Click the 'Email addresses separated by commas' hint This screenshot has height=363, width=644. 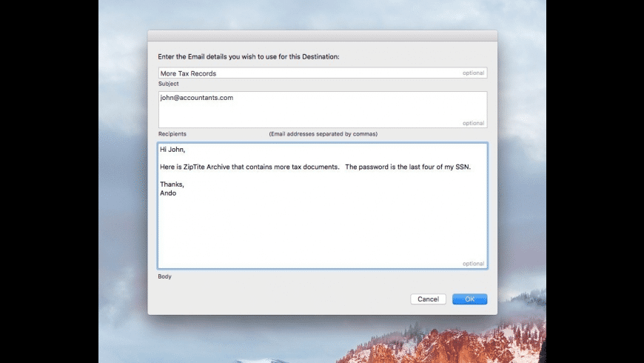tap(323, 134)
